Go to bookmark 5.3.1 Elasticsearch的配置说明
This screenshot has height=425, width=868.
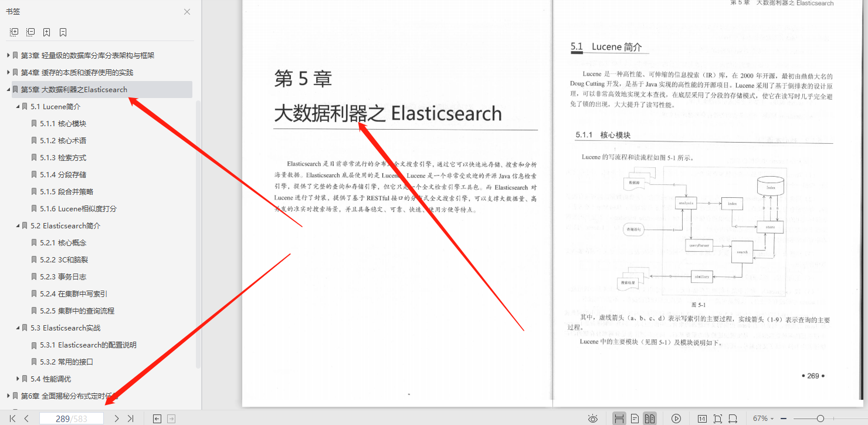click(x=88, y=345)
